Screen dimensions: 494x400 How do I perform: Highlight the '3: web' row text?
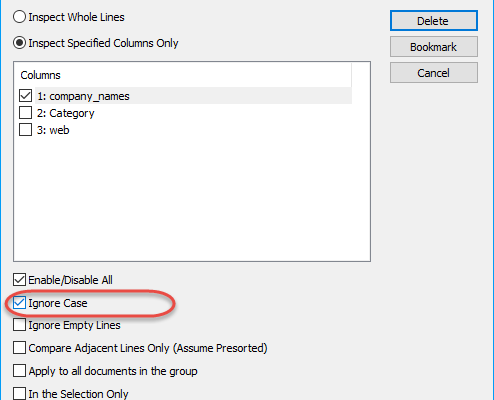(x=53, y=130)
